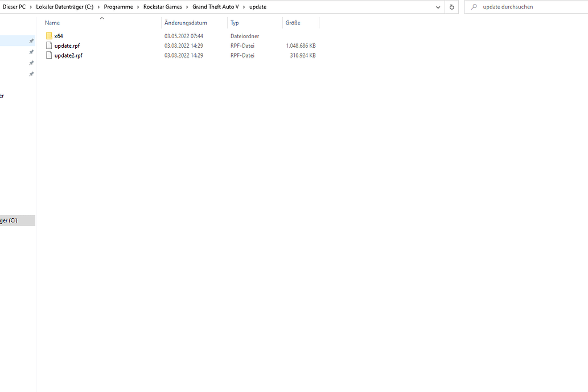Go to Dieser PC in the breadcrumb
The image size is (588, 392).
(14, 7)
